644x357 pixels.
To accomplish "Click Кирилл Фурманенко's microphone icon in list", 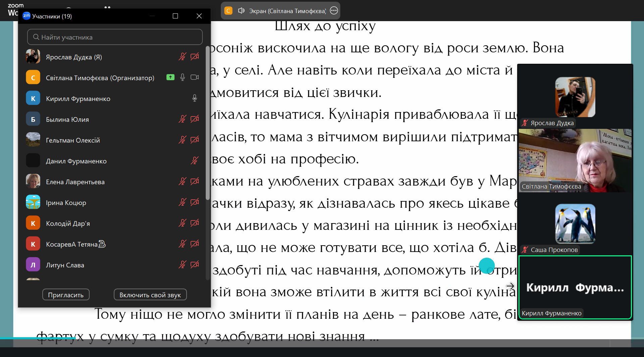I will (x=195, y=98).
